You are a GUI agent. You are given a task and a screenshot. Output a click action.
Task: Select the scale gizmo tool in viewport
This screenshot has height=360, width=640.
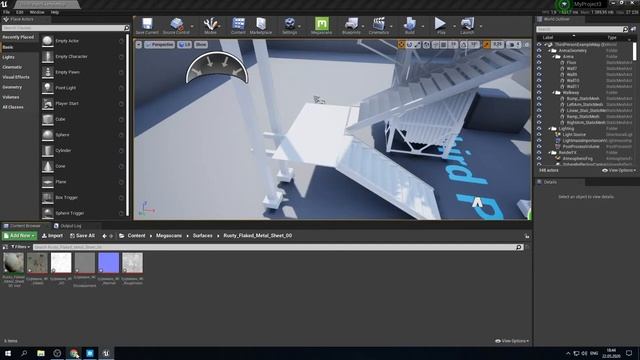pyautogui.click(x=417, y=44)
